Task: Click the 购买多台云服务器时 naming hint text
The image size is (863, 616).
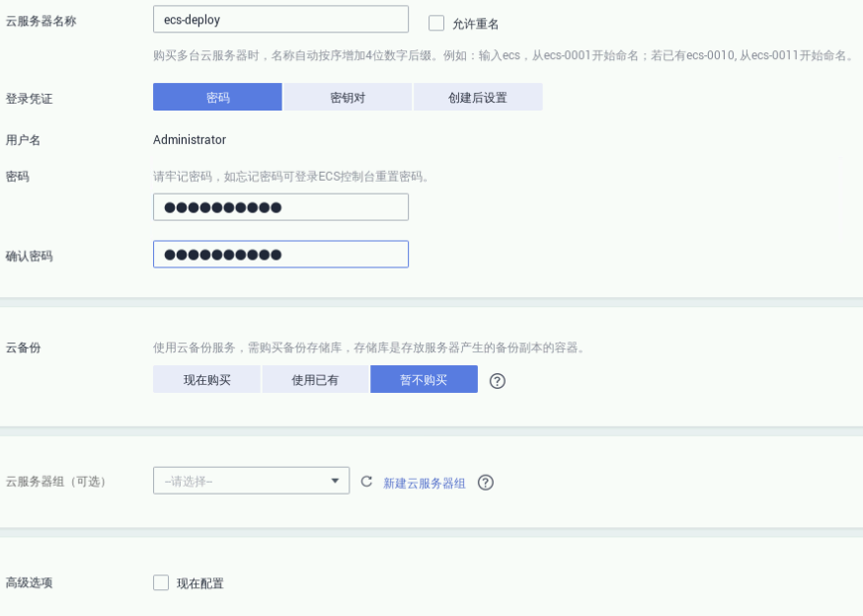Action: click(504, 55)
